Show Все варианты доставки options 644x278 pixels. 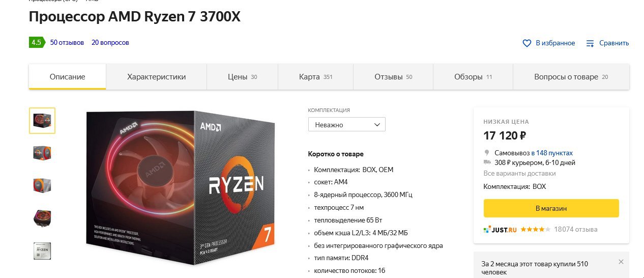tap(519, 174)
